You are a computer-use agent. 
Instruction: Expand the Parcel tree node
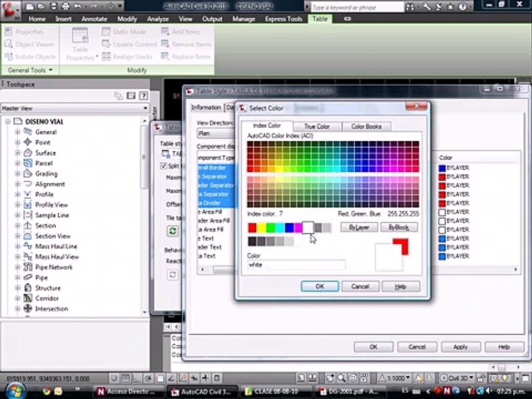coord(18,163)
